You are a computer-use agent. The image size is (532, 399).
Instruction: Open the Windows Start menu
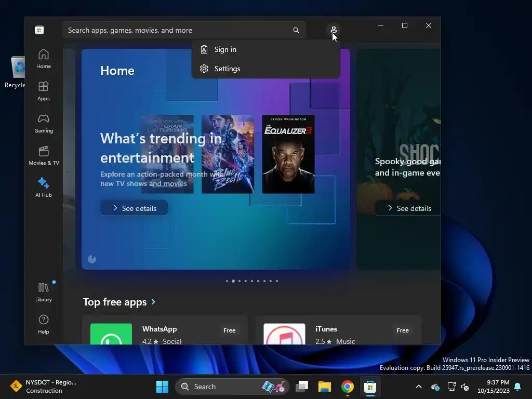(x=162, y=387)
